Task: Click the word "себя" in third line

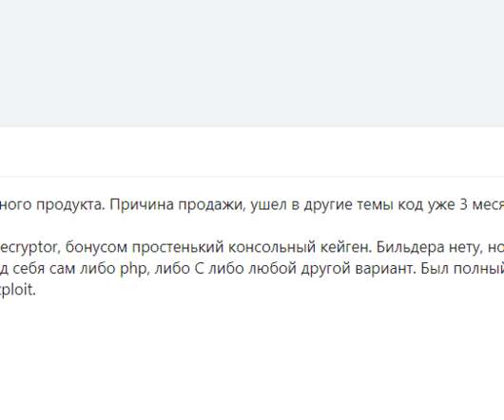Action: point(29,269)
